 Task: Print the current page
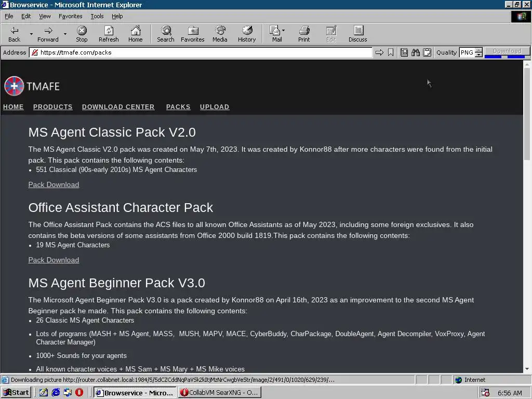pos(304,34)
